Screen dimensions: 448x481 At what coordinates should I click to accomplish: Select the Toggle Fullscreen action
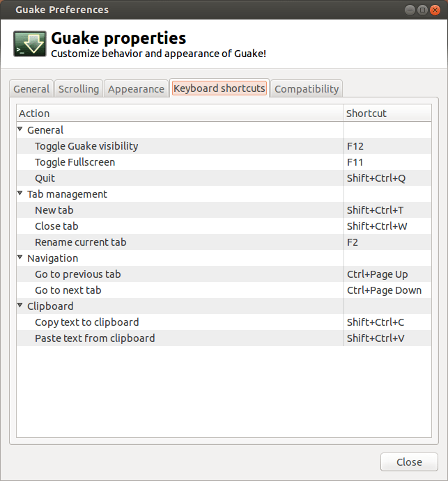(75, 162)
